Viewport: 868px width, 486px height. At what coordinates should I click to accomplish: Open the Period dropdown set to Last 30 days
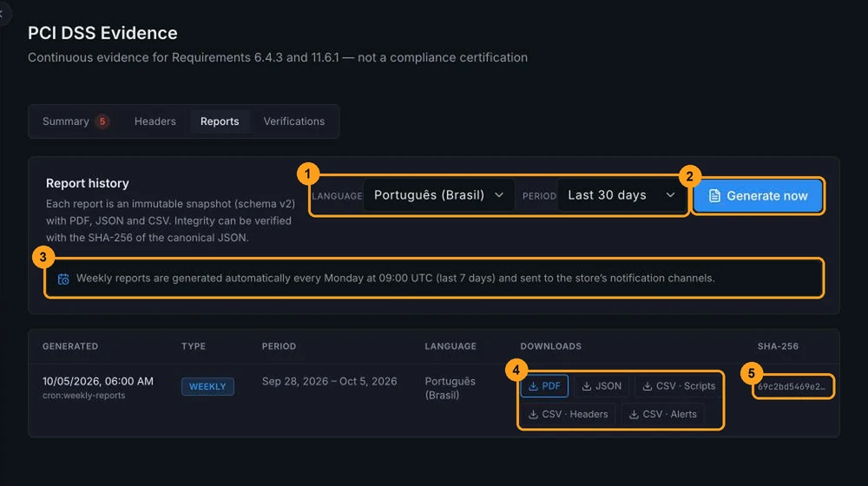coord(622,195)
